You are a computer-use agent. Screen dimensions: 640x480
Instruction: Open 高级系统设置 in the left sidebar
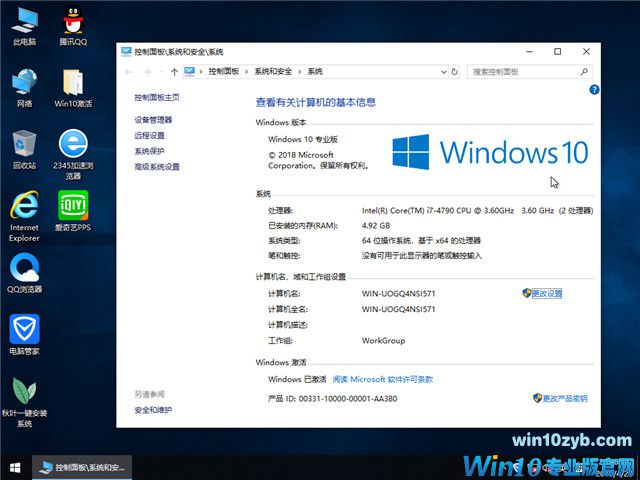157,167
